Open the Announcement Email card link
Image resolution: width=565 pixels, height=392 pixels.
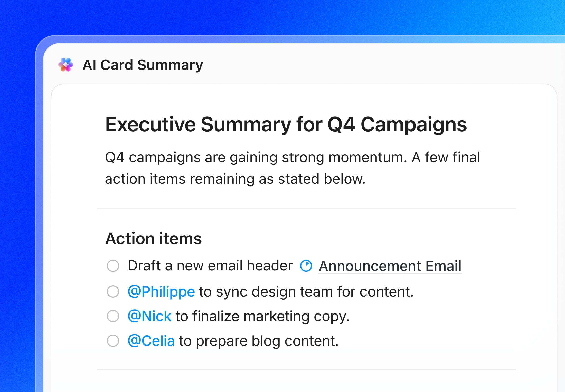click(390, 266)
